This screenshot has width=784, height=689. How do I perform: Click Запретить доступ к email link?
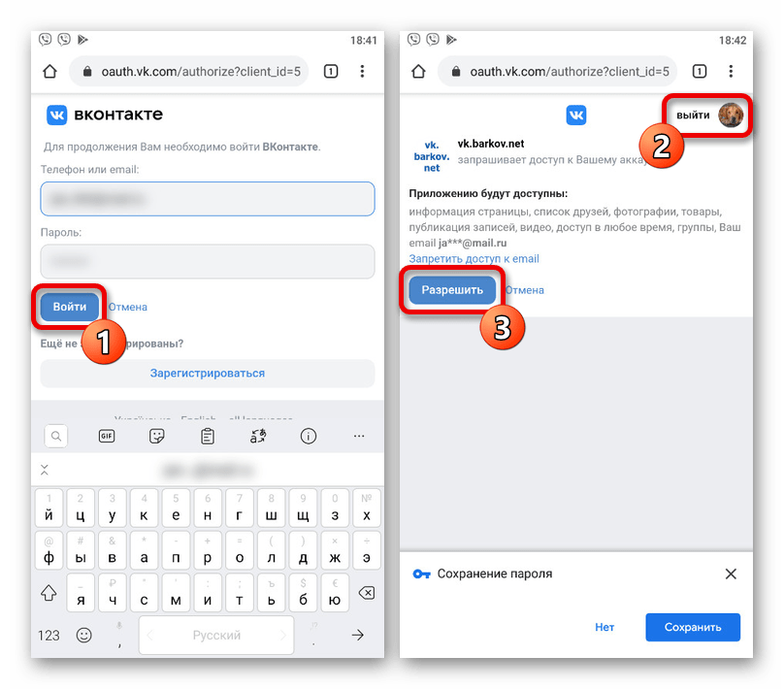tap(474, 258)
